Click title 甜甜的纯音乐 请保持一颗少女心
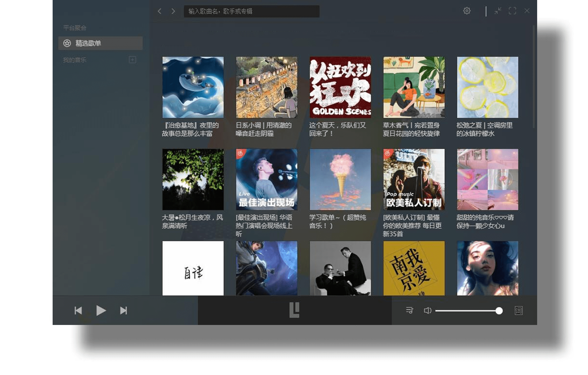This screenshot has width=588, height=375. click(x=485, y=222)
